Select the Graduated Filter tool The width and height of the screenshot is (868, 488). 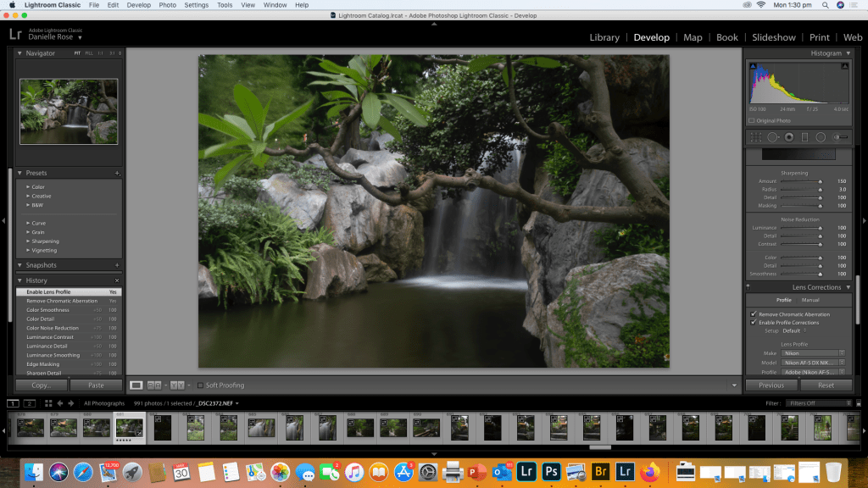pyautogui.click(x=804, y=136)
